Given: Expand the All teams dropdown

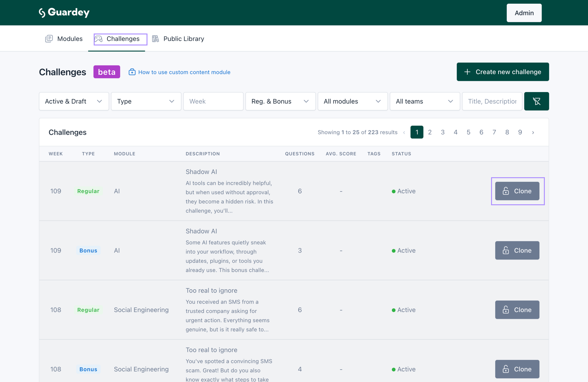Looking at the screenshot, I should point(424,101).
